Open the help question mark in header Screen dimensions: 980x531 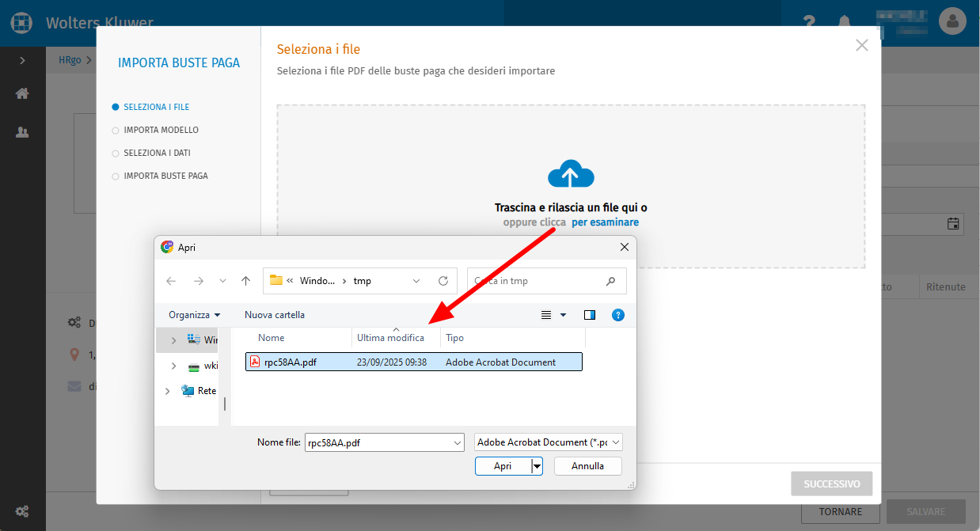tap(809, 22)
